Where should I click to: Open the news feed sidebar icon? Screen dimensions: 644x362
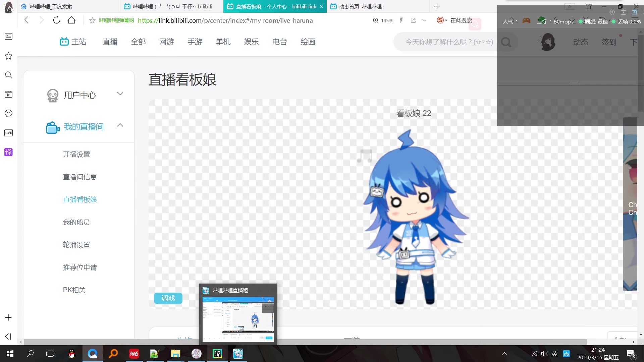coord(8,36)
